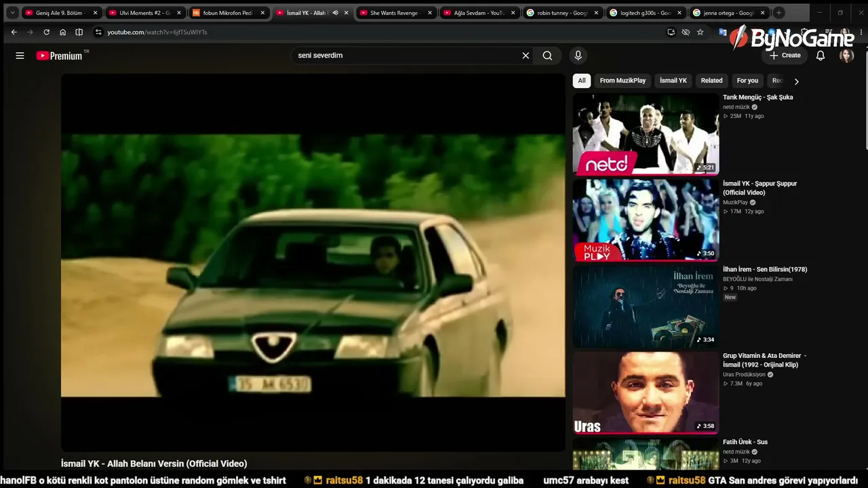Viewport: 868px width, 488px height.
Task: Open Grup Vitamin & Ata Demirer İsmail title
Action: point(764,360)
